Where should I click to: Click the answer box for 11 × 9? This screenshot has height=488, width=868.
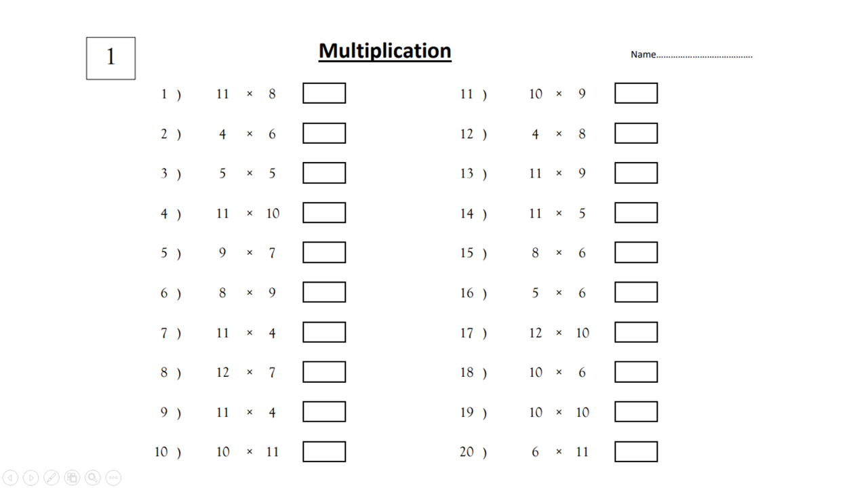tap(636, 173)
